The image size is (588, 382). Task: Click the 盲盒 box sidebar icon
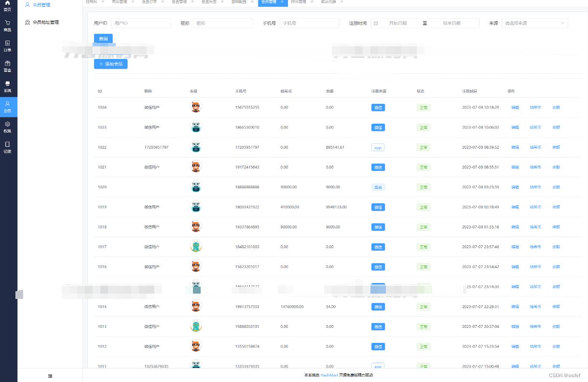[x=7, y=66]
